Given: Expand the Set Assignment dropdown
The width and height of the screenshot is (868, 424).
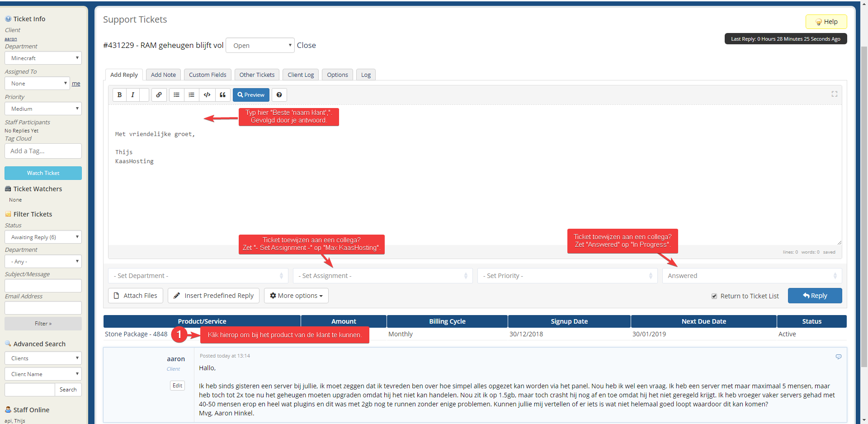Looking at the screenshot, I should [x=382, y=276].
